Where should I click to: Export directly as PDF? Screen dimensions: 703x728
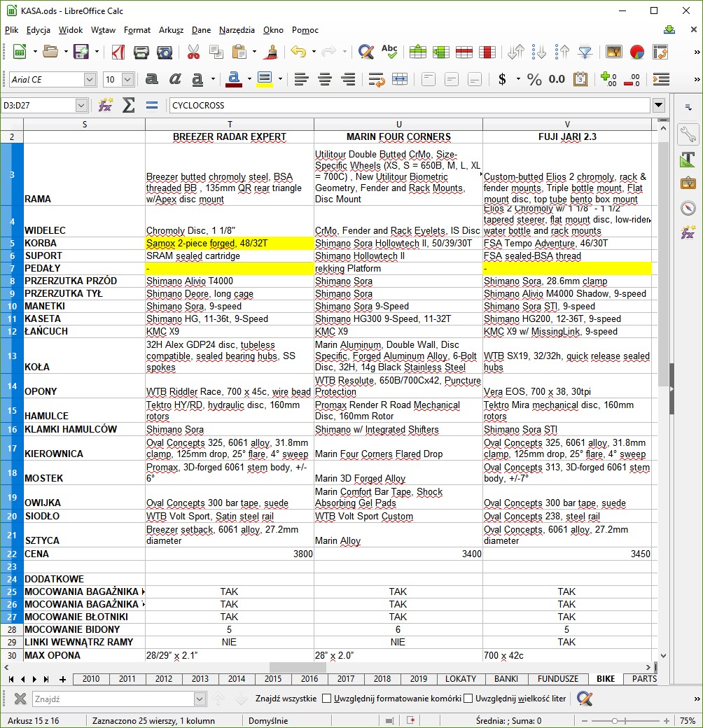[x=118, y=52]
